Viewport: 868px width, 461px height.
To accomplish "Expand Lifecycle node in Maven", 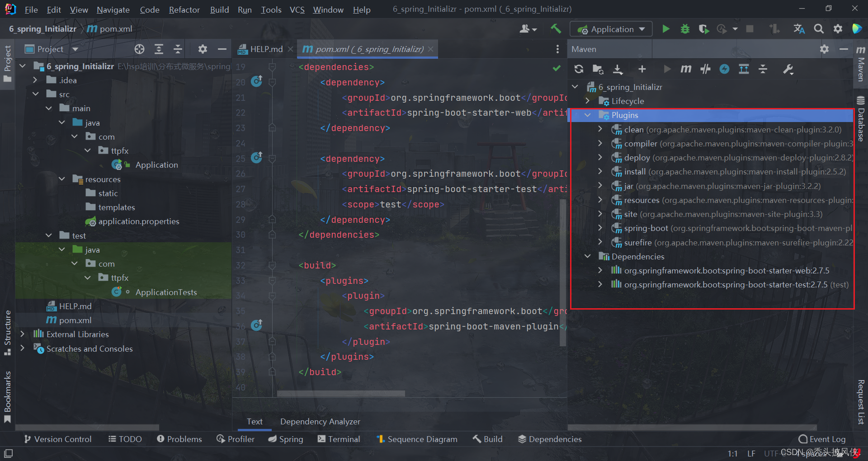I will pos(587,101).
